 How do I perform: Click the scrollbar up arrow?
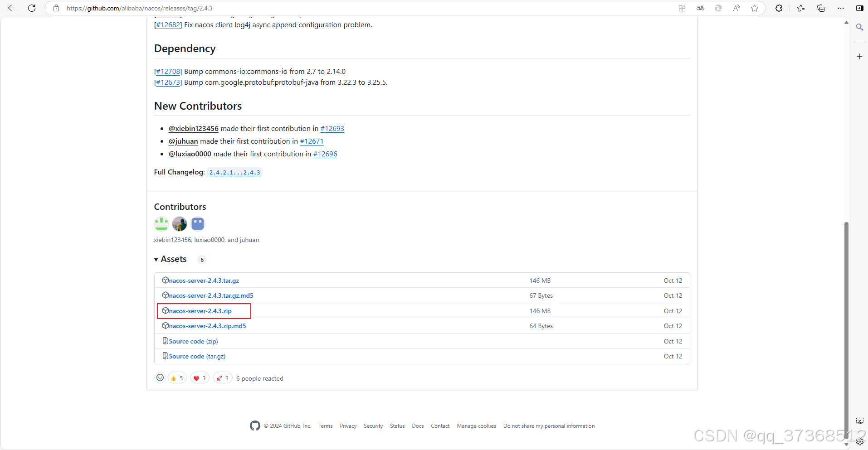coord(846,22)
